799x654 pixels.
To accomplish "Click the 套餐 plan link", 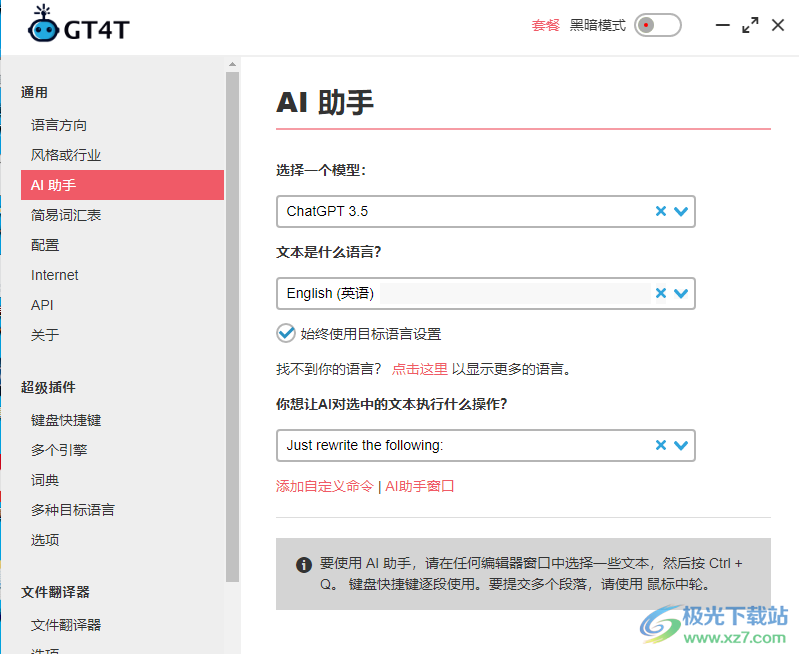I will (545, 25).
